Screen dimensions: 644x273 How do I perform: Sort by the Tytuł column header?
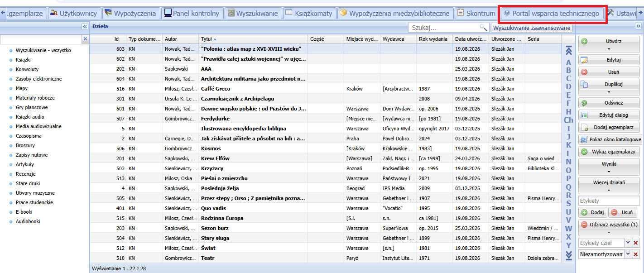point(253,39)
